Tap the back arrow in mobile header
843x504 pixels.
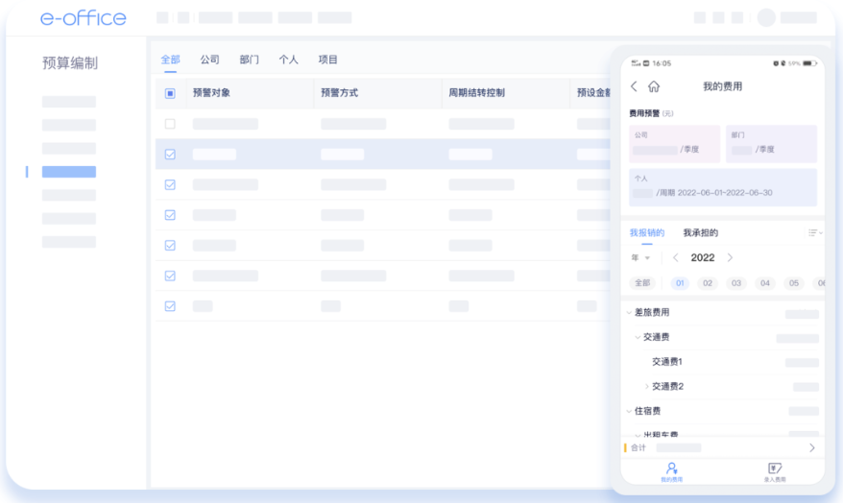634,86
